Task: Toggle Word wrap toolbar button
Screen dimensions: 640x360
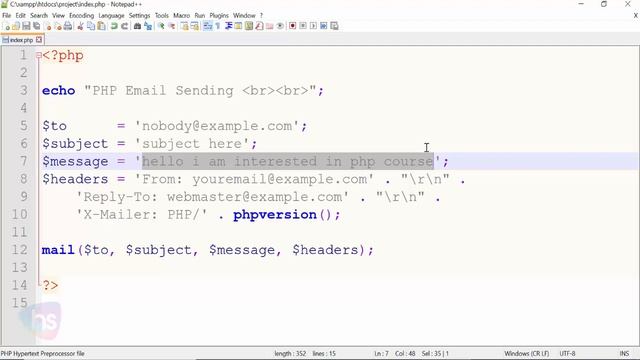Action: [x=207, y=26]
